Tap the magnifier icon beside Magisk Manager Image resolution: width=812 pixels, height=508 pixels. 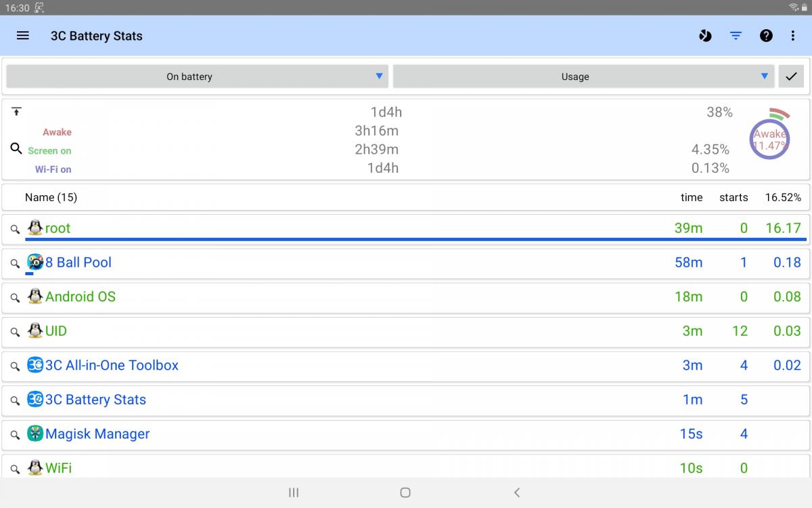[15, 435]
